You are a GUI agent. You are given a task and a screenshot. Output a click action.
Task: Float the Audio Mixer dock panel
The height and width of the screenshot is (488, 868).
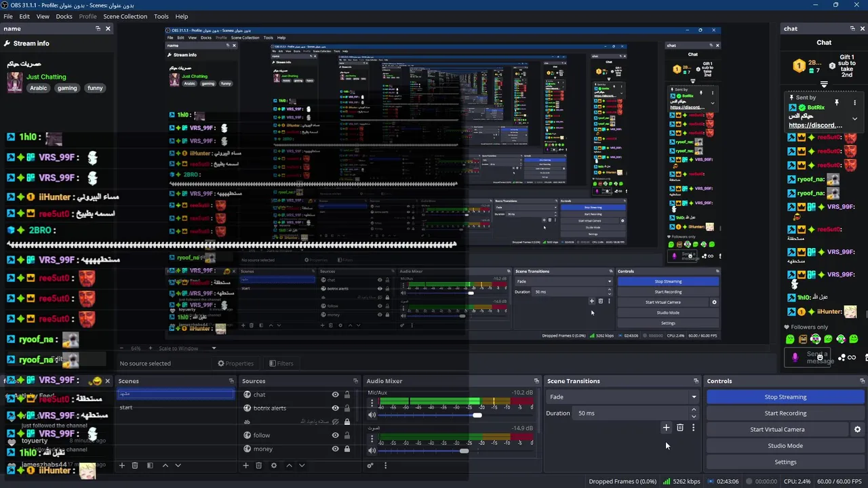[x=536, y=381]
